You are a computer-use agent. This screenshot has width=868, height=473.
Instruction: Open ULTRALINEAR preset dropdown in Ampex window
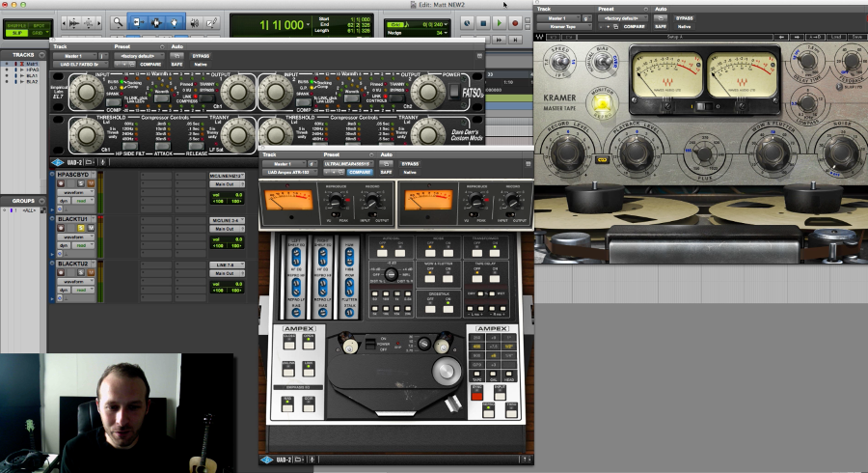click(x=349, y=164)
